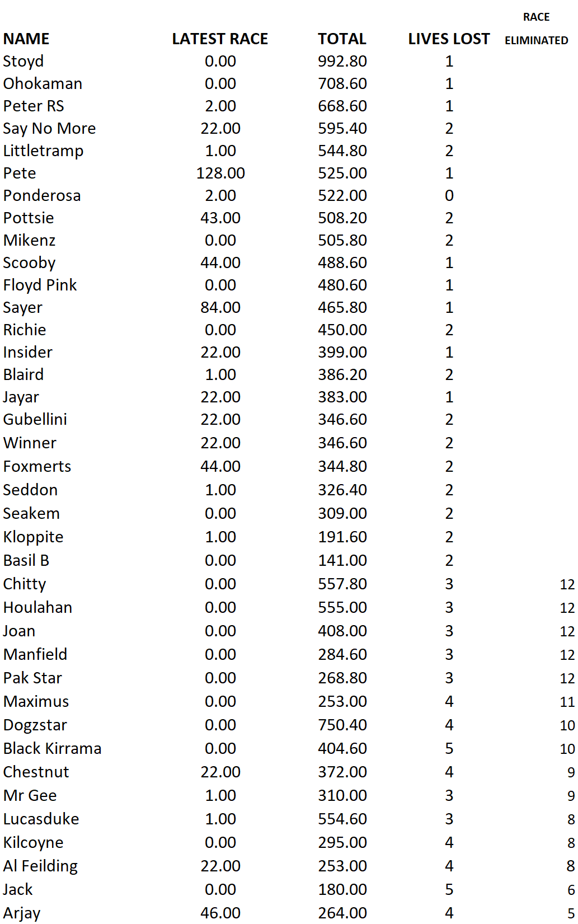This screenshot has width=578, height=924.
Task: Click the LIVES LOST column header
Action: point(449,39)
